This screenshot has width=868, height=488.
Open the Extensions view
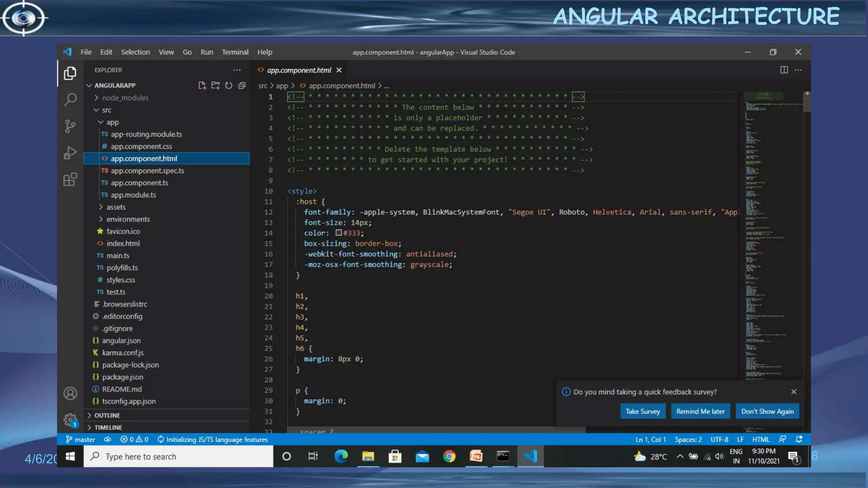70,180
